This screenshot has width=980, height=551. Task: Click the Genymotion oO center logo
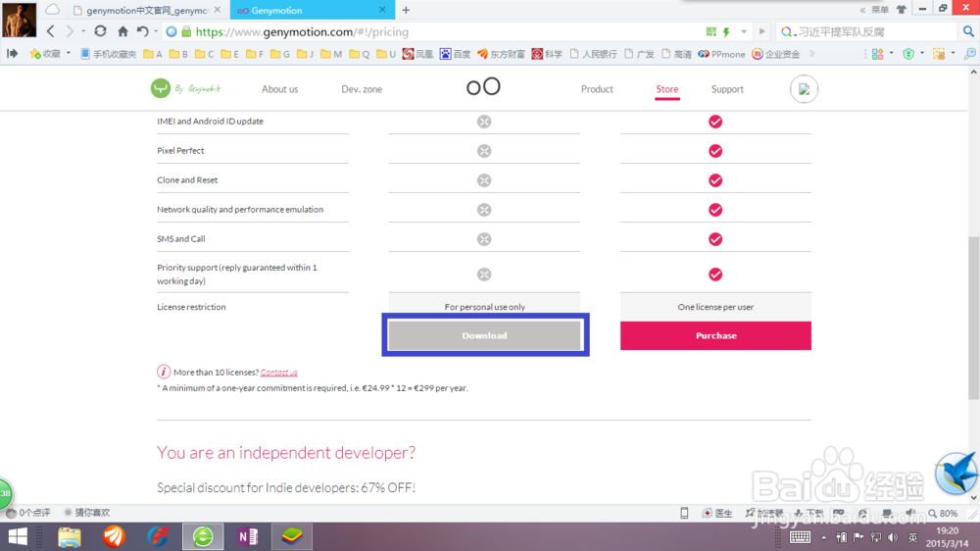484,86
